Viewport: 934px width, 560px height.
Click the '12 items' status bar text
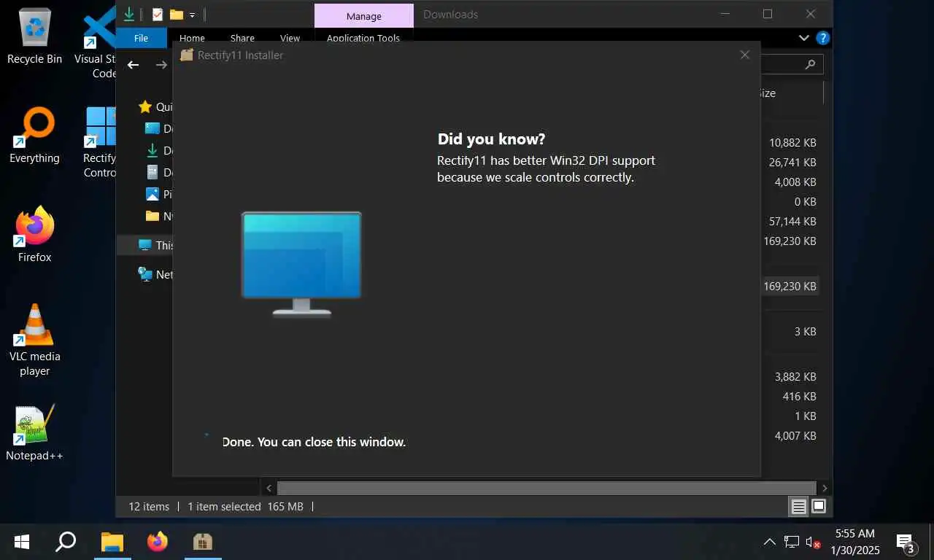(149, 506)
